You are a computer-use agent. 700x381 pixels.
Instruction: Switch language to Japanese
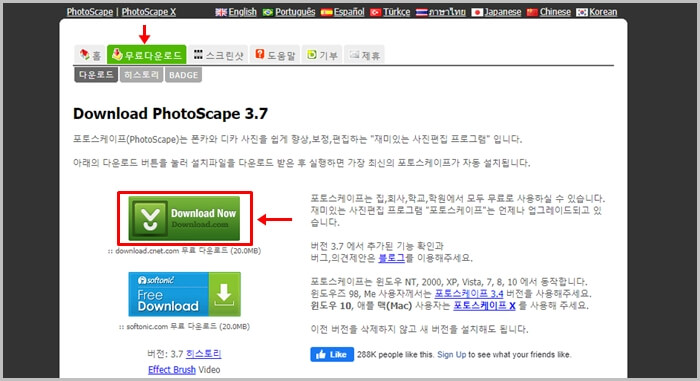pos(503,12)
